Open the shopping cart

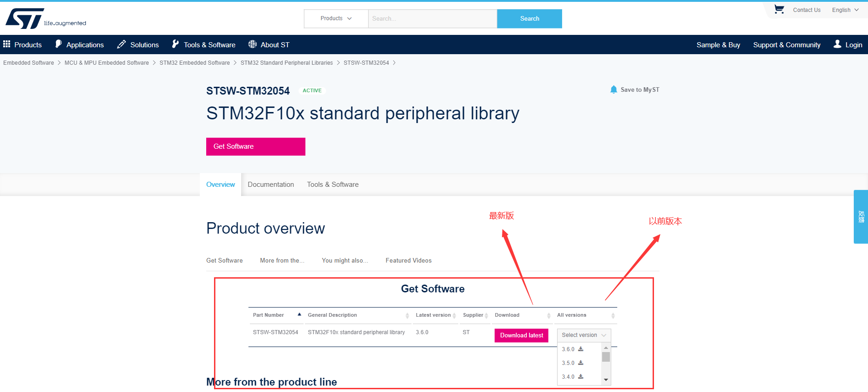click(x=779, y=9)
